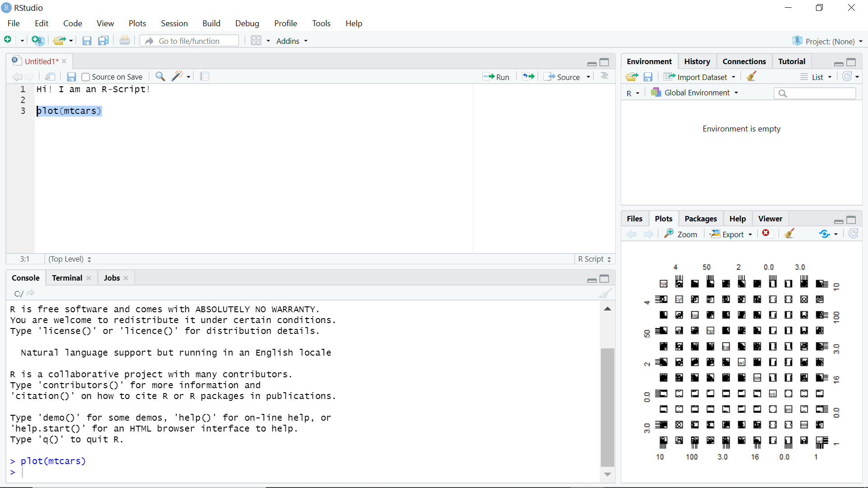
Task: Open Export plot dropdown
Action: tap(731, 234)
